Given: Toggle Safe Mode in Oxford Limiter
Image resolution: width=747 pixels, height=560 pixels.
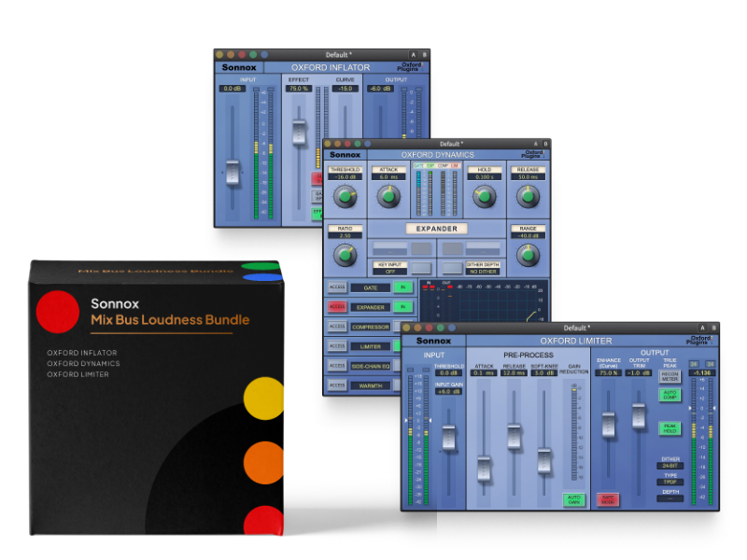Looking at the screenshot, I should pyautogui.click(x=608, y=499).
